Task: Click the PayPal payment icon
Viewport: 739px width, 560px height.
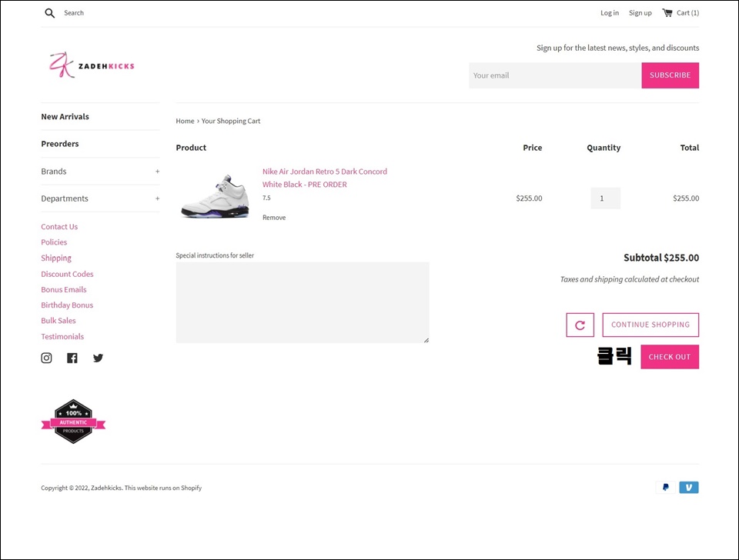Action: coord(665,488)
